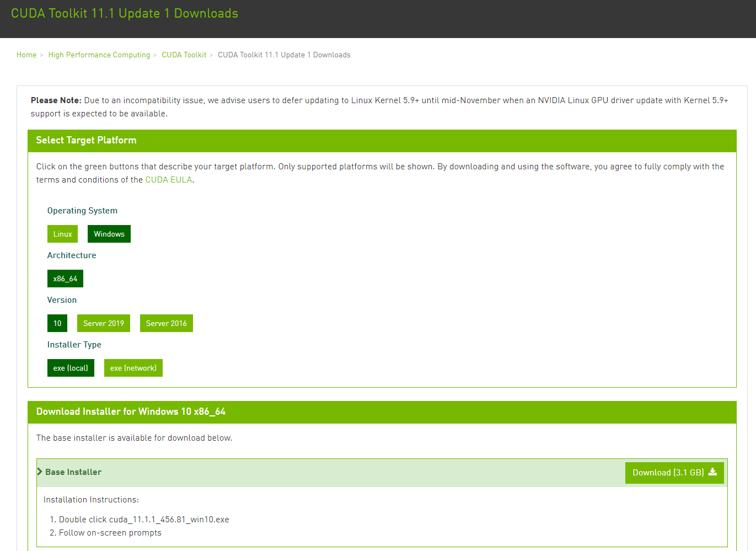Click the Installation Instructions label
Screen dimensions: 756x551
click(x=91, y=500)
